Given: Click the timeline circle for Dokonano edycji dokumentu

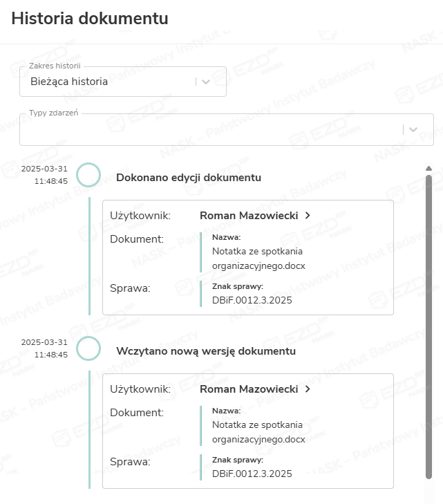Looking at the screenshot, I should (88, 175).
